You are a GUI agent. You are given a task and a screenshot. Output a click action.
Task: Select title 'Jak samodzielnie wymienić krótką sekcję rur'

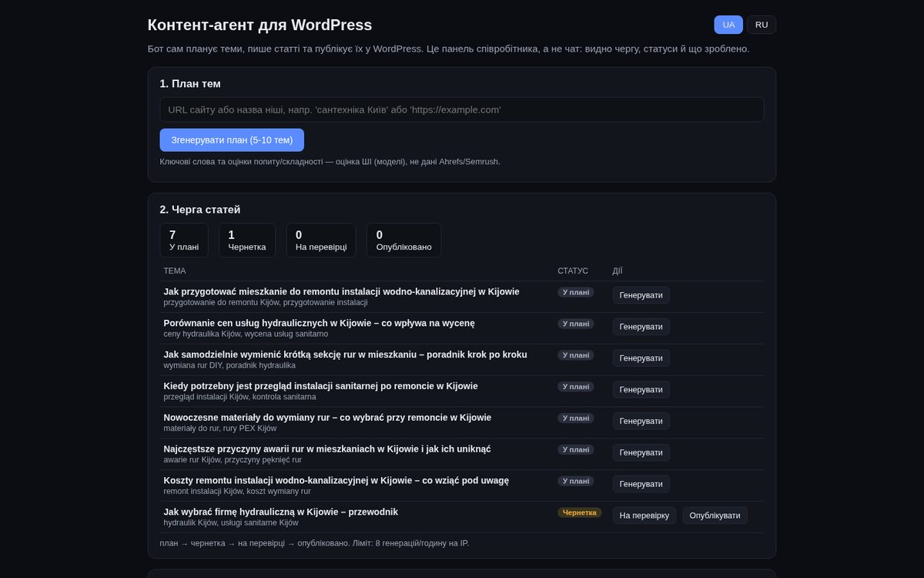pyautogui.click(x=345, y=355)
